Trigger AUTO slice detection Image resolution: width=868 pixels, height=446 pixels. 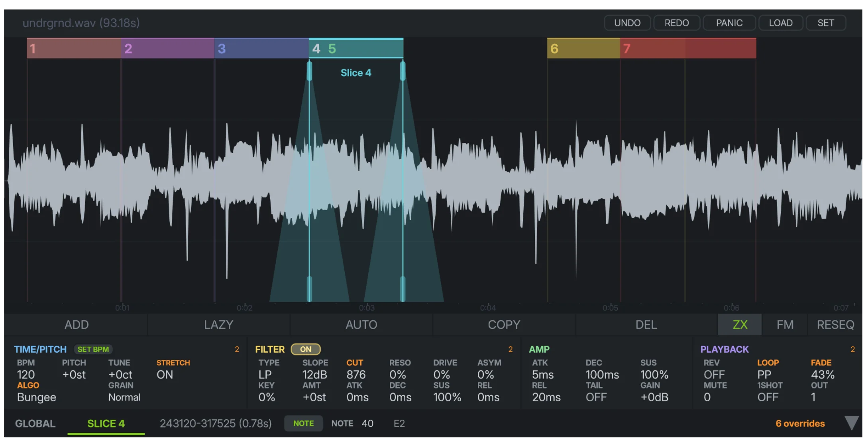click(x=361, y=324)
